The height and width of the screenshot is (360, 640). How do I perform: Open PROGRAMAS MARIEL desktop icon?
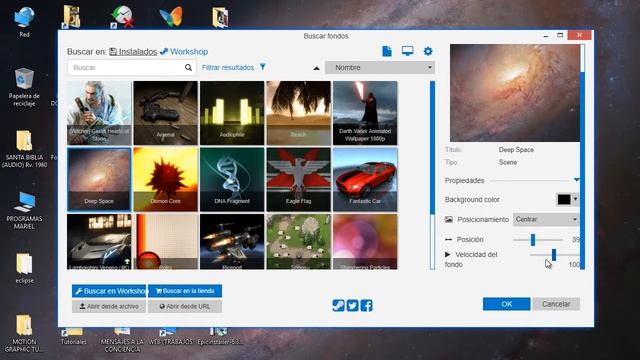click(x=24, y=210)
